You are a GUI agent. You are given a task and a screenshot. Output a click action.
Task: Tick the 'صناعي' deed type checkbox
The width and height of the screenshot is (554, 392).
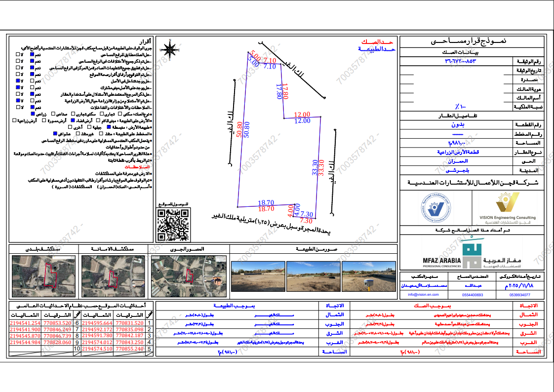coord(53,114)
